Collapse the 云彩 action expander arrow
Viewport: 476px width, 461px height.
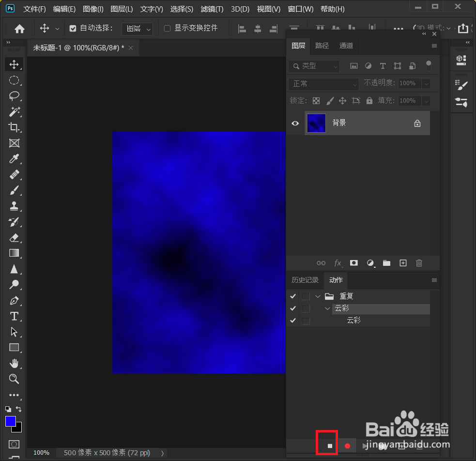tap(327, 308)
